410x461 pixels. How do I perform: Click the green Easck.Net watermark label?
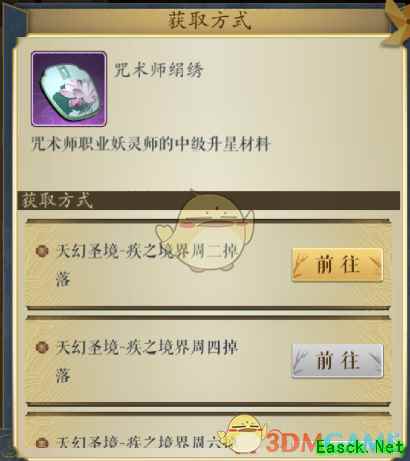pos(360,448)
